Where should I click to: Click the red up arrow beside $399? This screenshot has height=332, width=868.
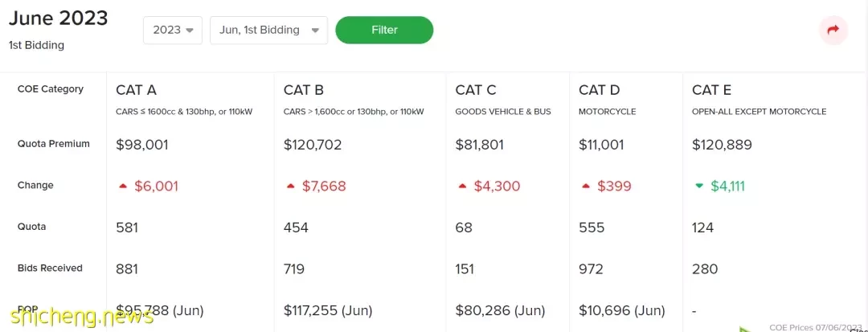586,186
